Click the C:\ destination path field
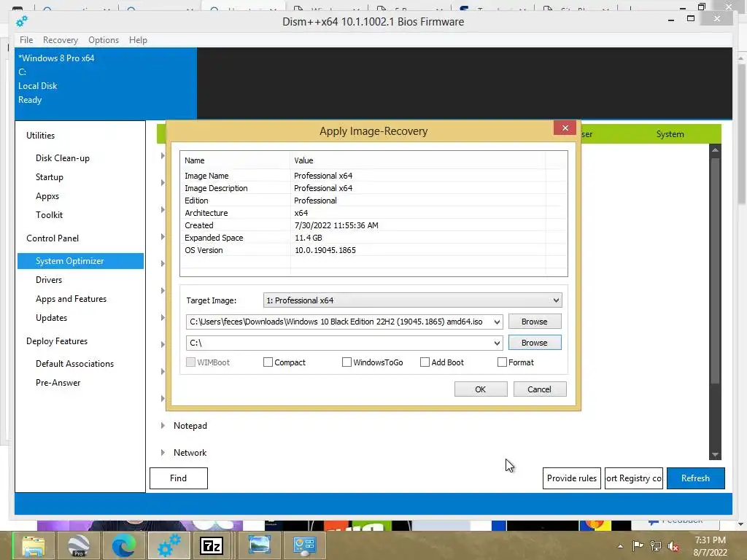 pyautogui.click(x=339, y=343)
